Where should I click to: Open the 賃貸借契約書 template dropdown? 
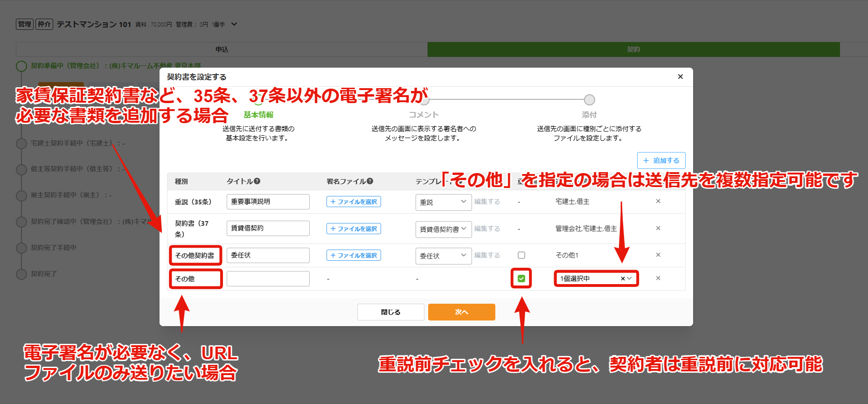click(444, 229)
